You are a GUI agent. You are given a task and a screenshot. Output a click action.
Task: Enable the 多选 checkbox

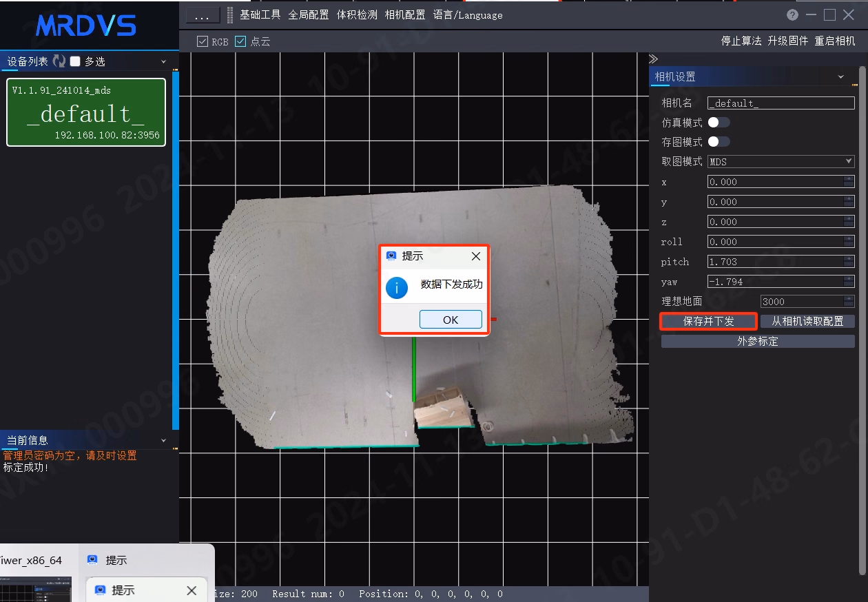(x=75, y=61)
